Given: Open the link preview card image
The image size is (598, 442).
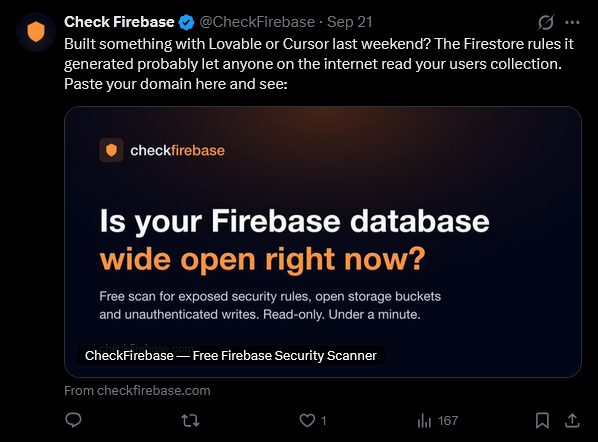Looking at the screenshot, I should tap(323, 242).
